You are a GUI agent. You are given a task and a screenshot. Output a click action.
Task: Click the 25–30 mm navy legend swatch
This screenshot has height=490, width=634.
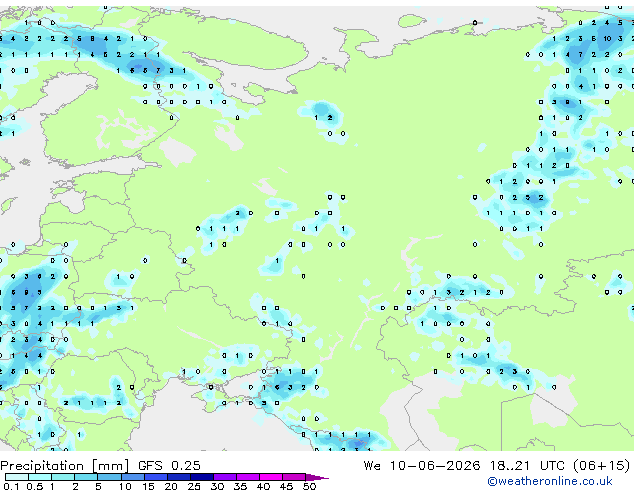point(201,477)
